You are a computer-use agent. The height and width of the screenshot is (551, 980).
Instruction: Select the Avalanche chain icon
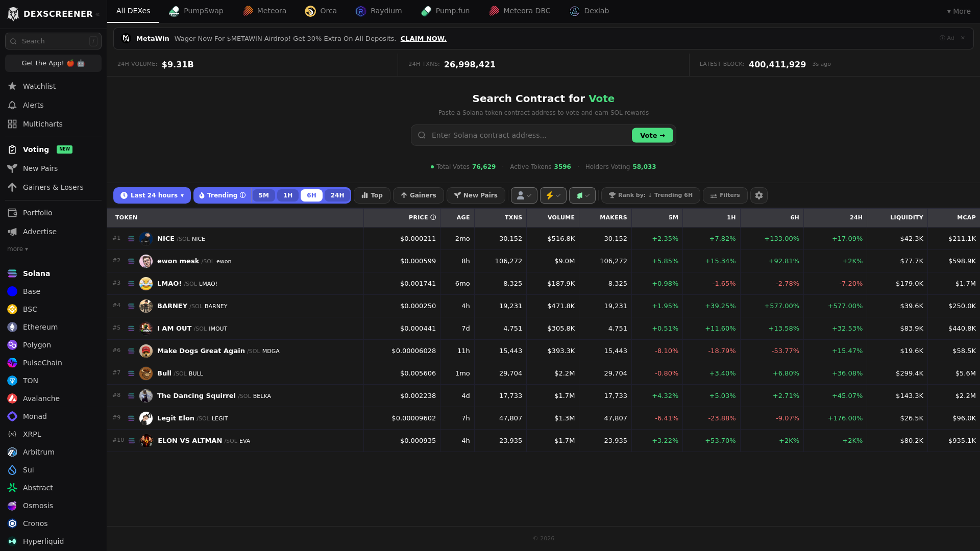tap(12, 398)
